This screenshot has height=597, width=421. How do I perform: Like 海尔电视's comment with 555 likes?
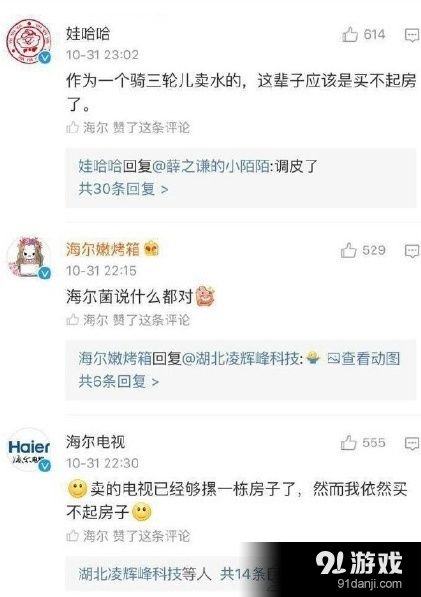coord(348,443)
